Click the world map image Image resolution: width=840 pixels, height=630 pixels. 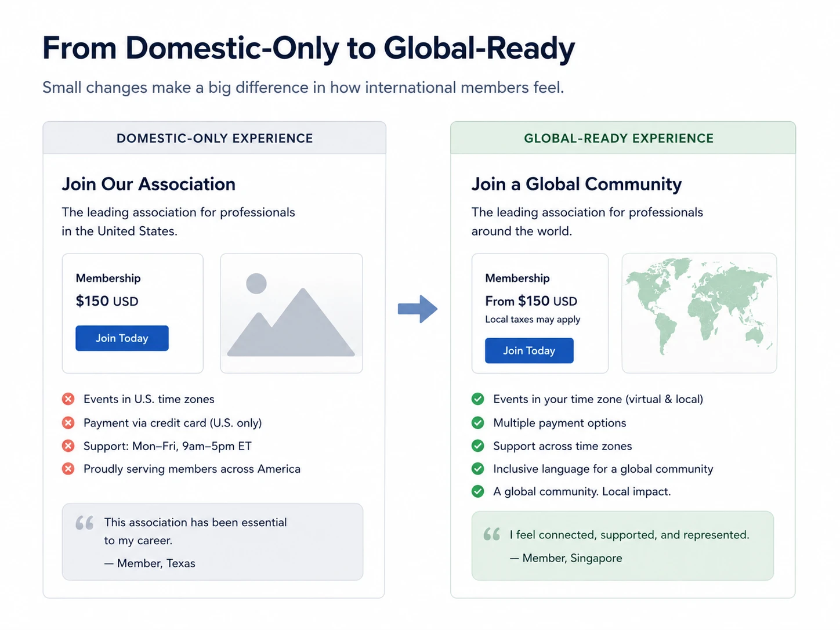click(699, 313)
